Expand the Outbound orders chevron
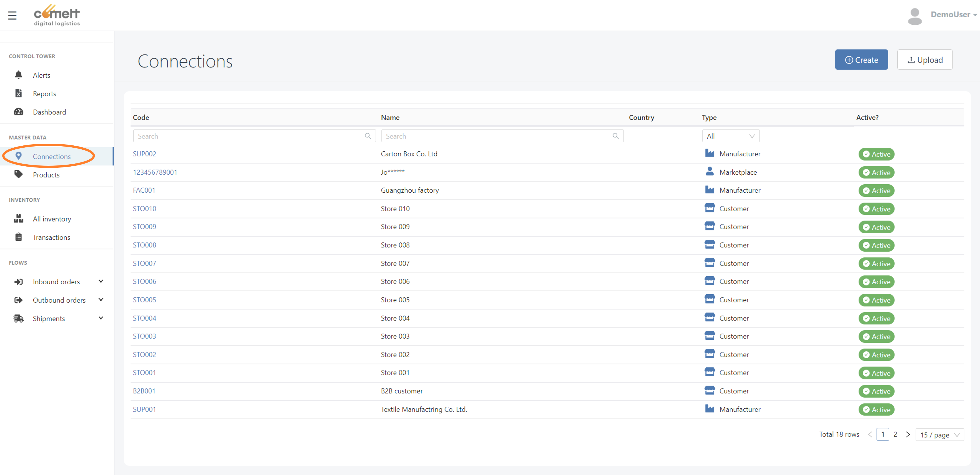 (101, 300)
